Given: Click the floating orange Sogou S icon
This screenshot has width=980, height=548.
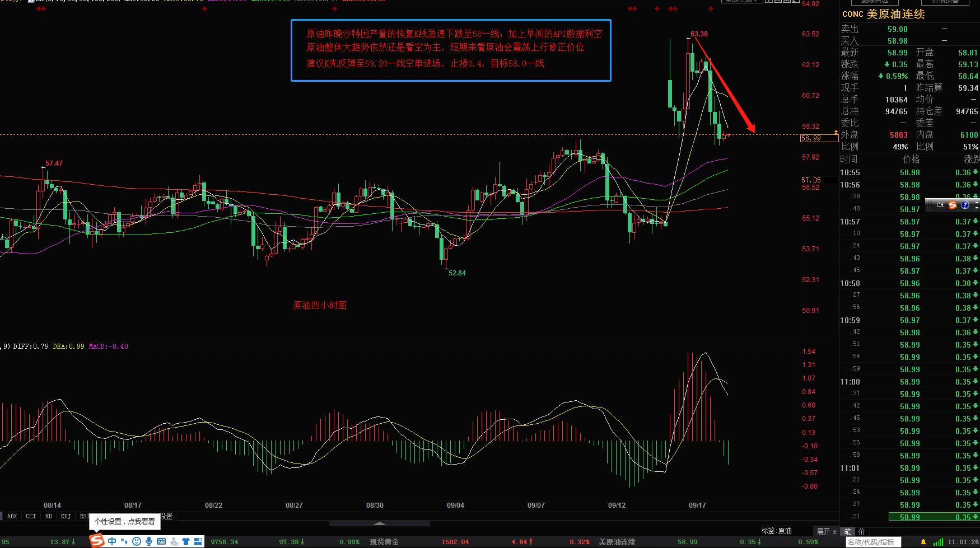Looking at the screenshot, I should [x=953, y=205].
